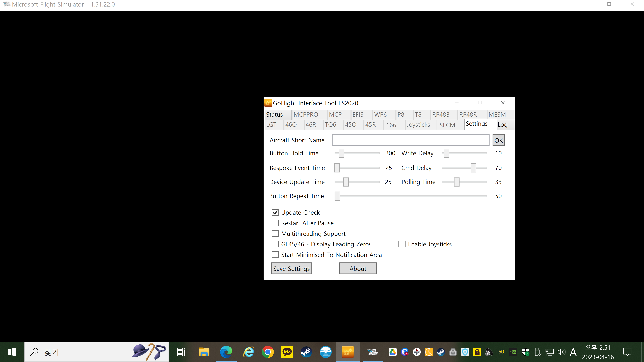The height and width of the screenshot is (362, 644).
Task: Open Internet Explorer from the taskbar
Action: 249,352
